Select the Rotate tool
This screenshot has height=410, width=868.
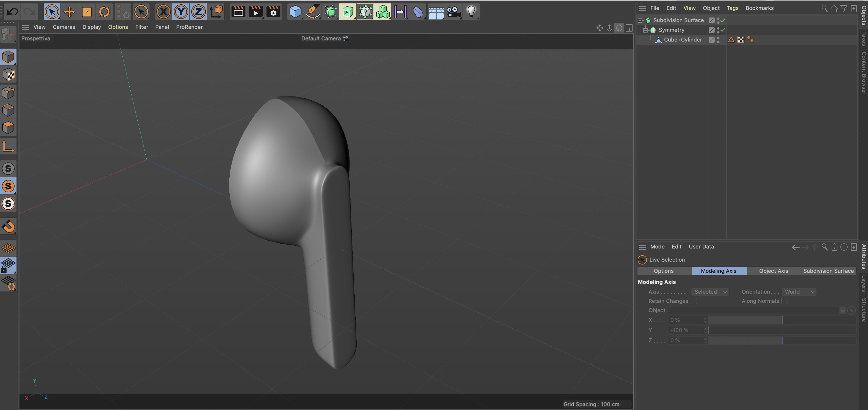tap(104, 12)
